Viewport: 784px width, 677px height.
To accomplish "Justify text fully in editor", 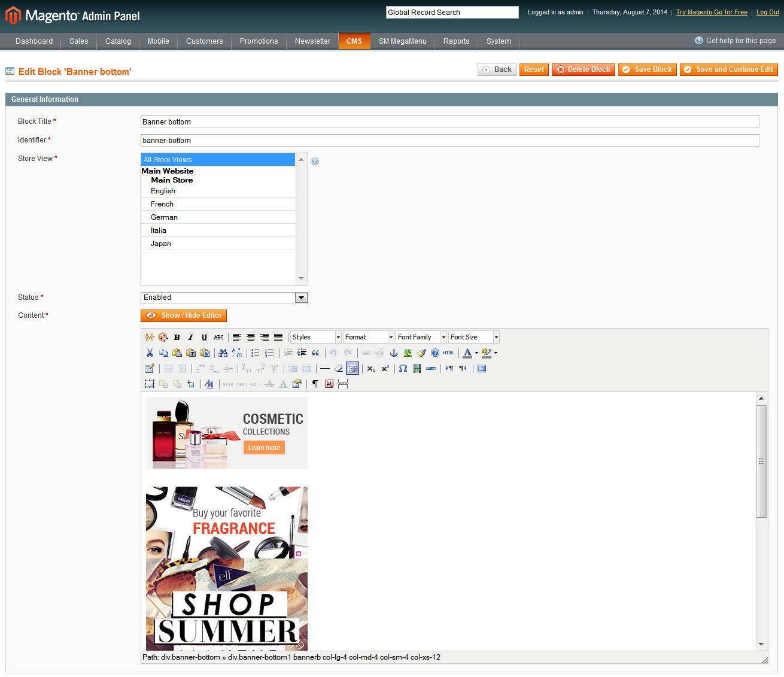I will click(x=278, y=337).
